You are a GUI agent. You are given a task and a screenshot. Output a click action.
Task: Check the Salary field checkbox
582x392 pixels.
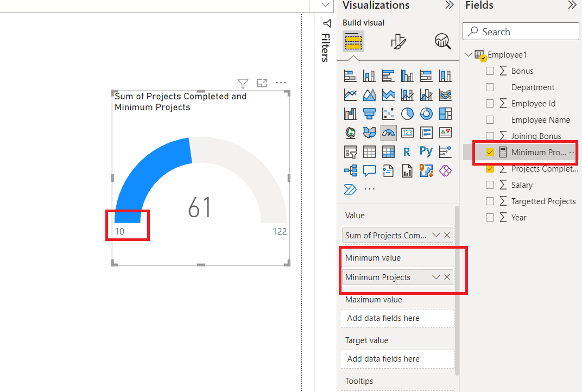(490, 185)
